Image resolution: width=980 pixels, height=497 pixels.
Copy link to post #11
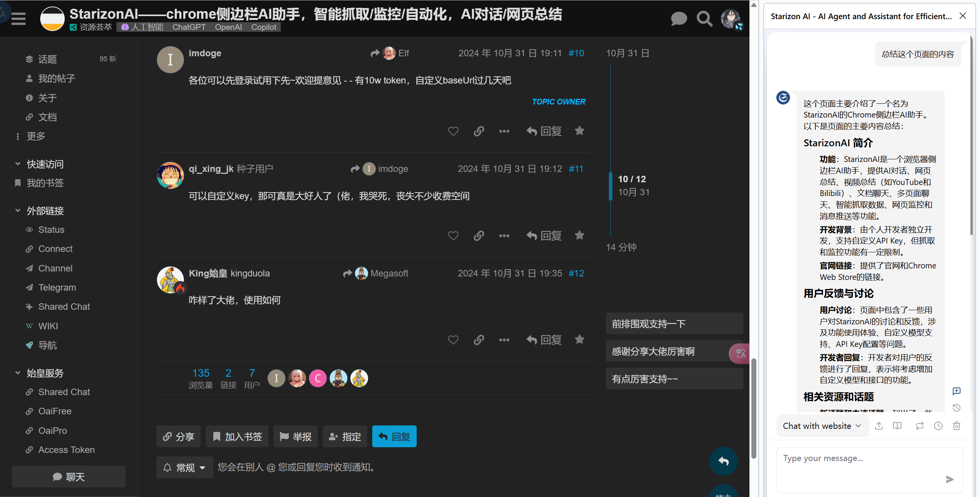pyautogui.click(x=479, y=235)
